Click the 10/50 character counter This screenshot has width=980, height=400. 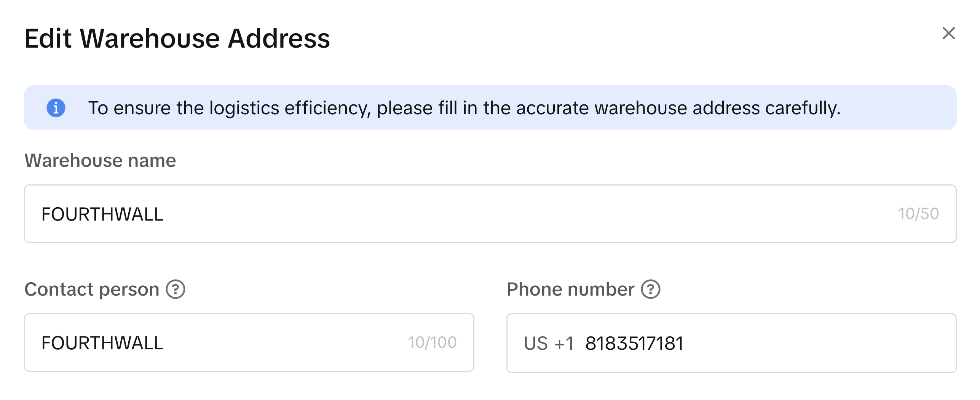pyautogui.click(x=918, y=214)
